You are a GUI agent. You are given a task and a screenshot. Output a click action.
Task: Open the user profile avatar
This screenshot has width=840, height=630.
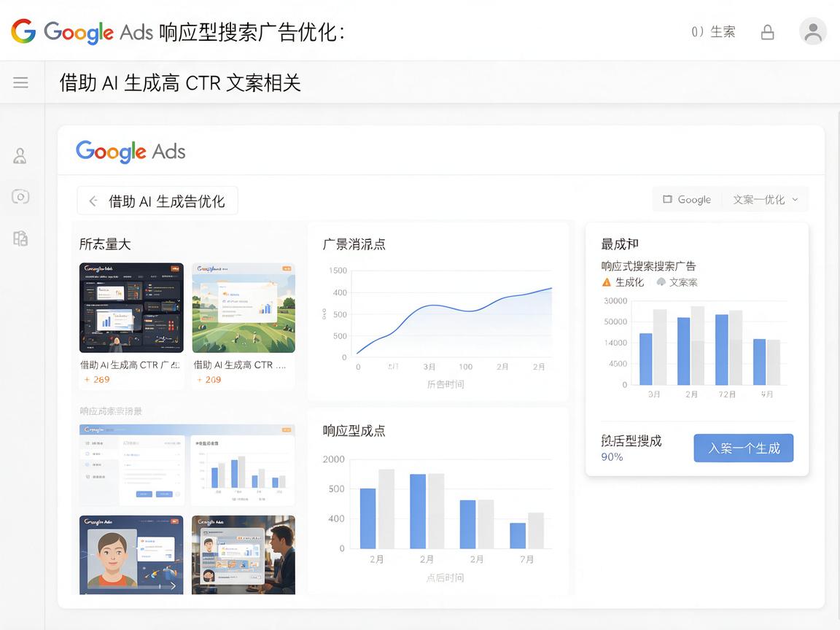[x=813, y=31]
